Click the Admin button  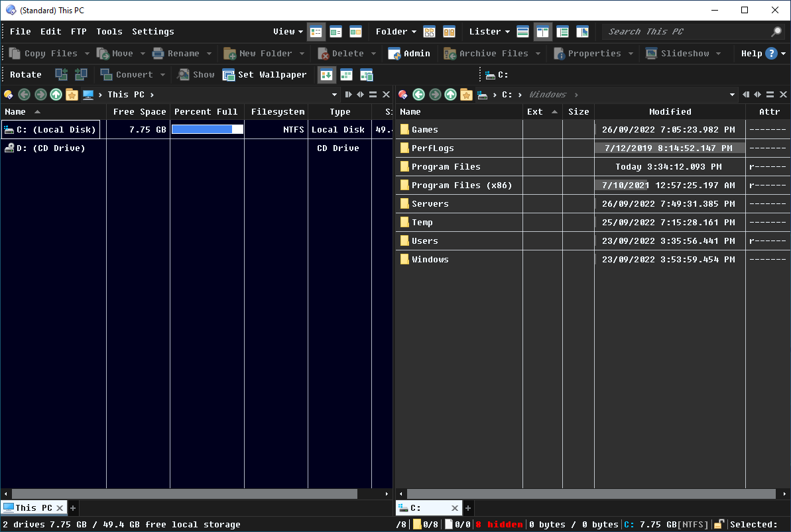409,54
